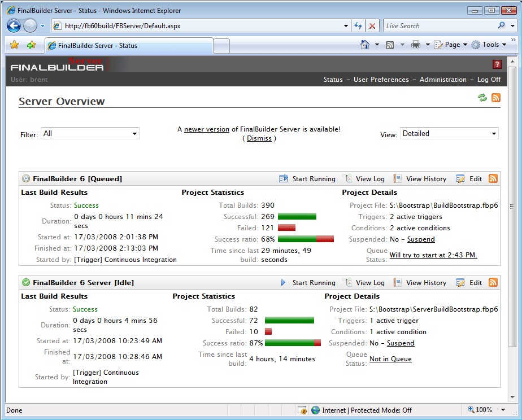Click the View History icon for FinalBuilder 6 [Queued]

pos(397,178)
